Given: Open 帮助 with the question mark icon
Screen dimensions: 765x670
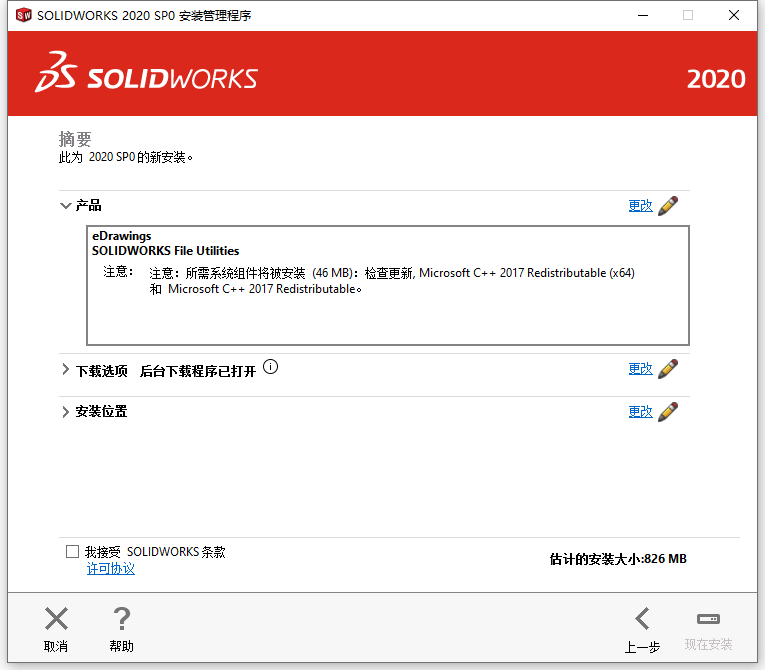Looking at the screenshot, I should point(121,619).
